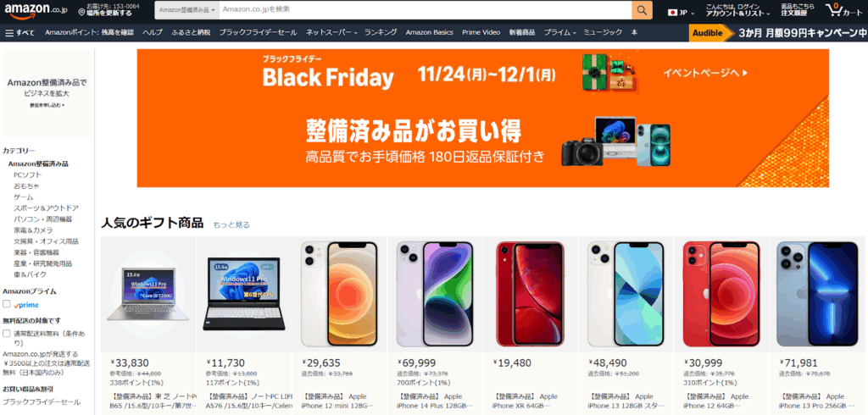Click the orange search magnifier button

(642, 10)
